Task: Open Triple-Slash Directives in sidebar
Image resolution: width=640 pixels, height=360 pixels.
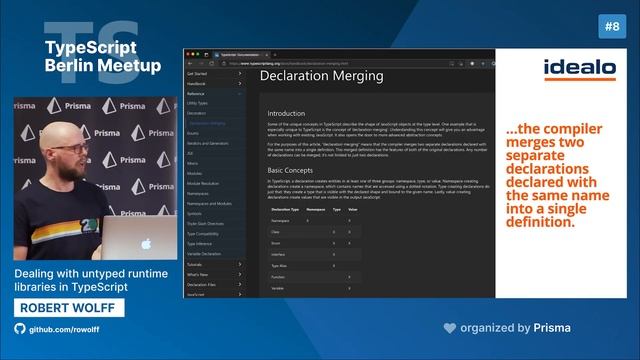Action: pos(205,224)
